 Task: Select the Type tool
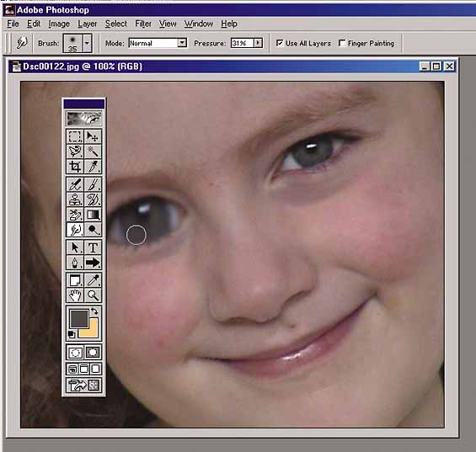[x=93, y=247]
